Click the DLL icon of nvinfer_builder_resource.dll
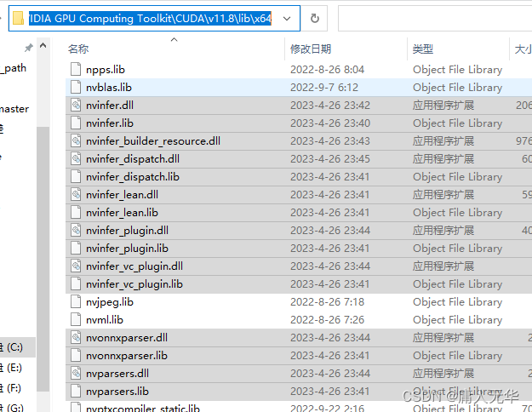This screenshot has height=412, width=532. (76, 140)
